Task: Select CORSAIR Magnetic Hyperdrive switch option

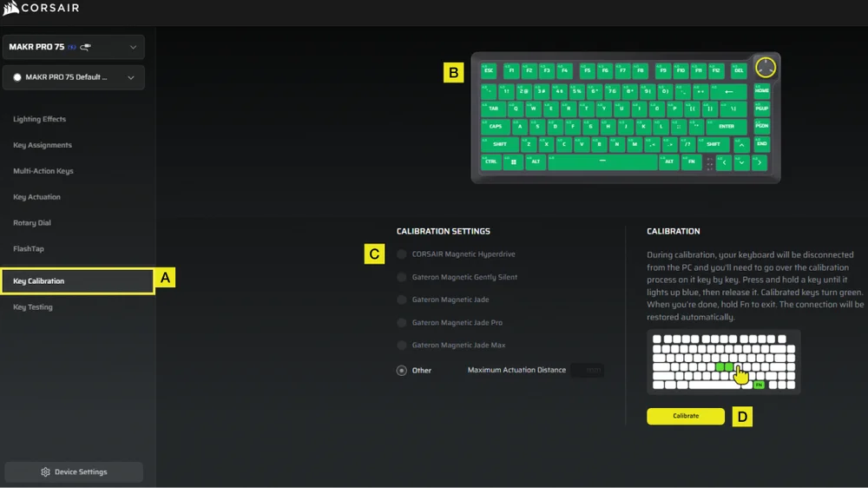Action: [x=401, y=254]
